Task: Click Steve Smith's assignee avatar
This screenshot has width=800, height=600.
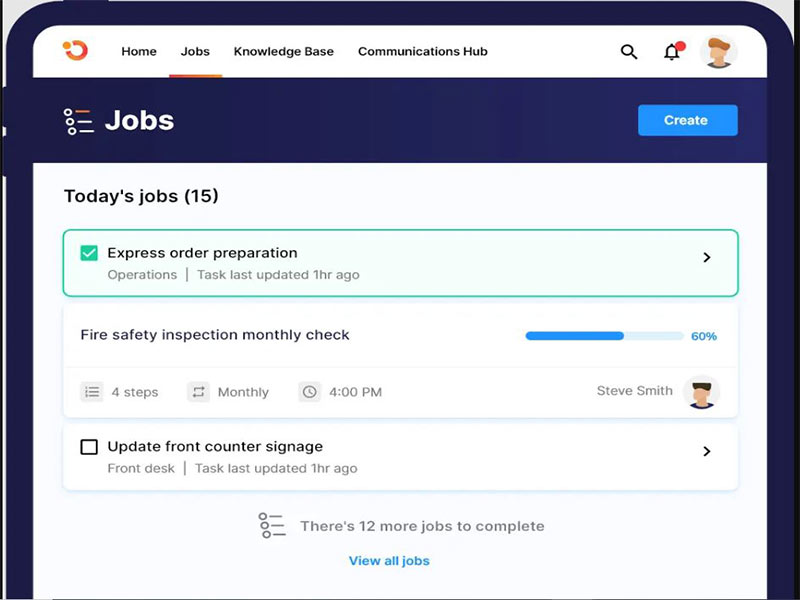Action: click(x=701, y=392)
